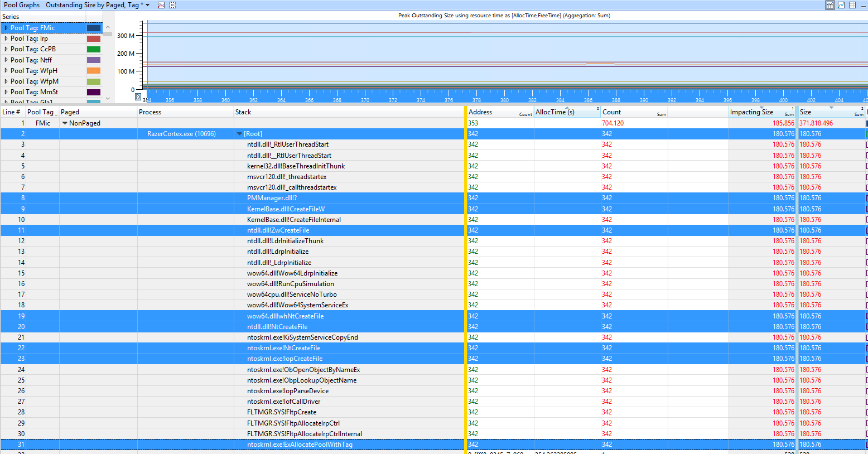Select the Pool Graphs title label
This screenshot has height=454, width=868.
(x=22, y=5)
